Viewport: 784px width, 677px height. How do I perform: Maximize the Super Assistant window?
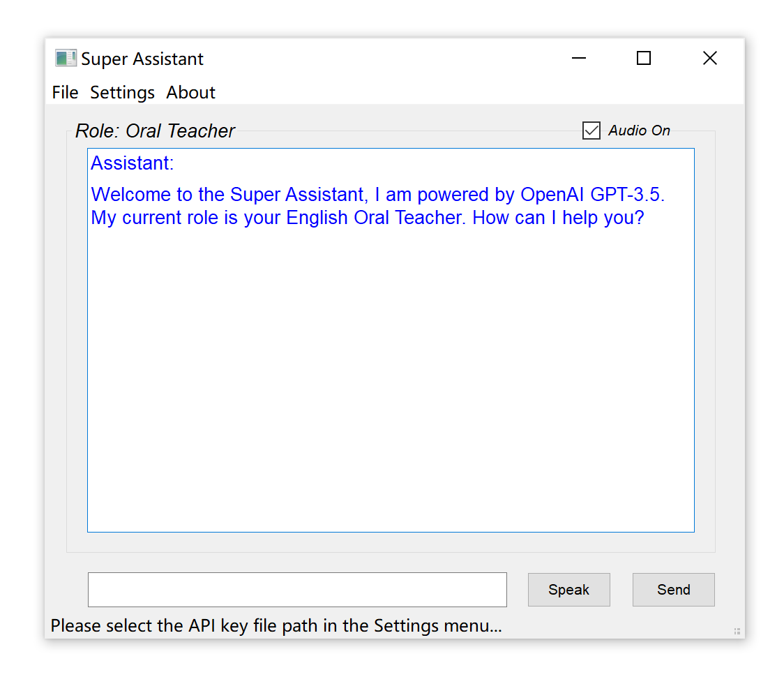pos(644,58)
